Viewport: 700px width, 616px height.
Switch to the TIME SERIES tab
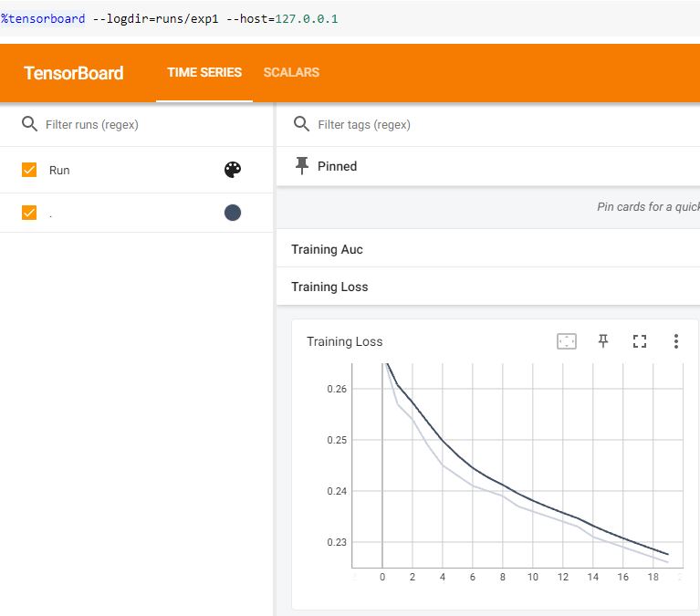click(x=204, y=72)
